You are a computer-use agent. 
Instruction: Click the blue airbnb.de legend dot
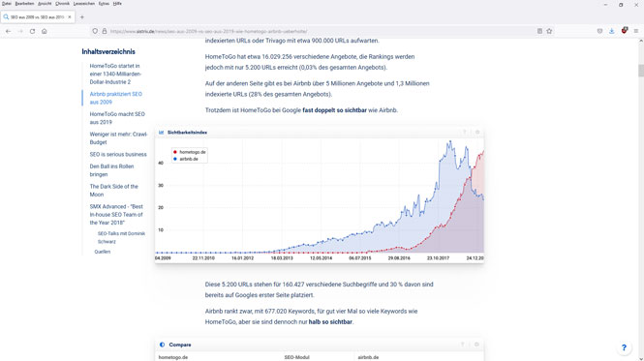175,159
